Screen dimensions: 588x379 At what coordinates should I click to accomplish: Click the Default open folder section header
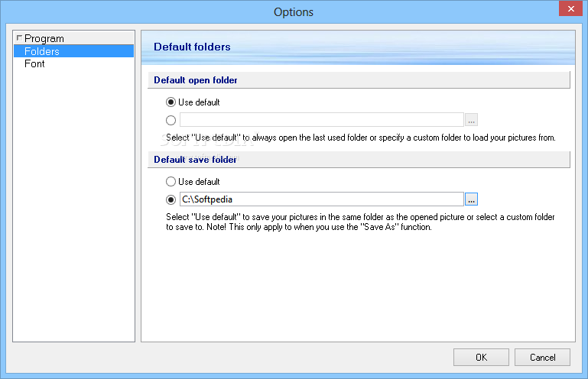(359, 80)
